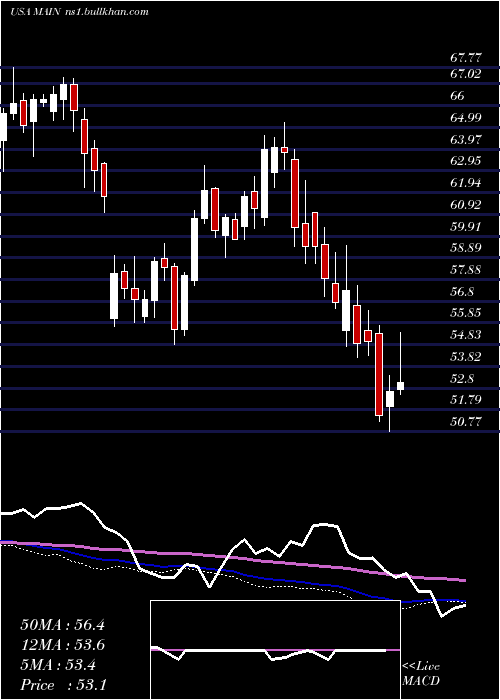
Task: Click the 59.91 price axis label
Action: point(466,226)
